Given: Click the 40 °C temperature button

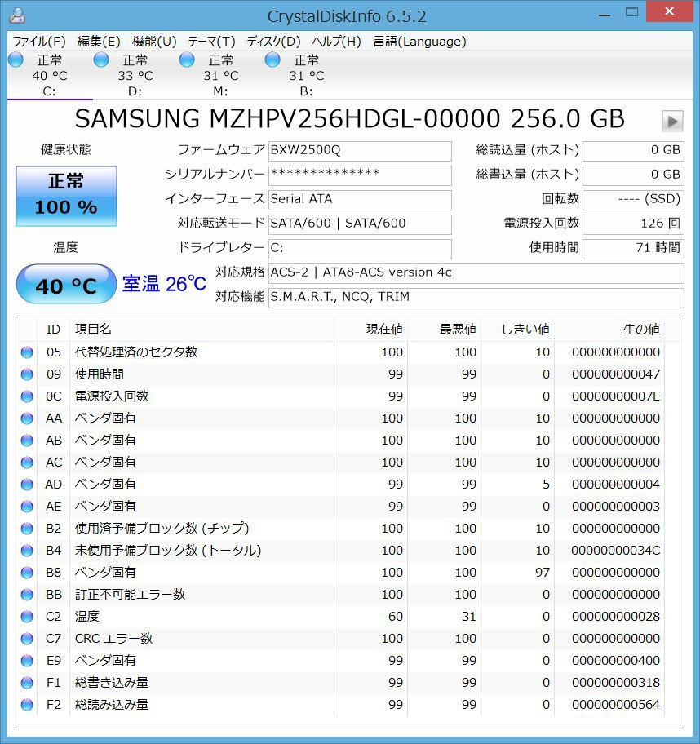Looking at the screenshot, I should [66, 284].
